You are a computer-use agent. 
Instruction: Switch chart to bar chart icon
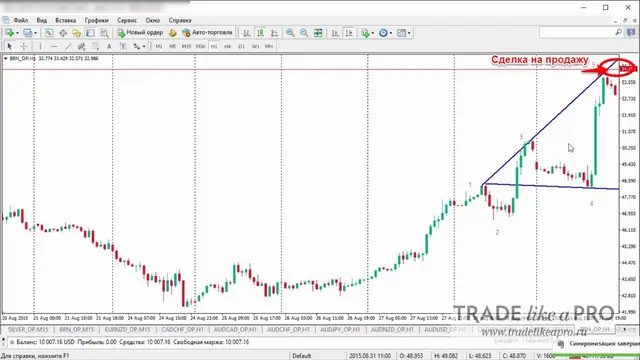(x=247, y=33)
